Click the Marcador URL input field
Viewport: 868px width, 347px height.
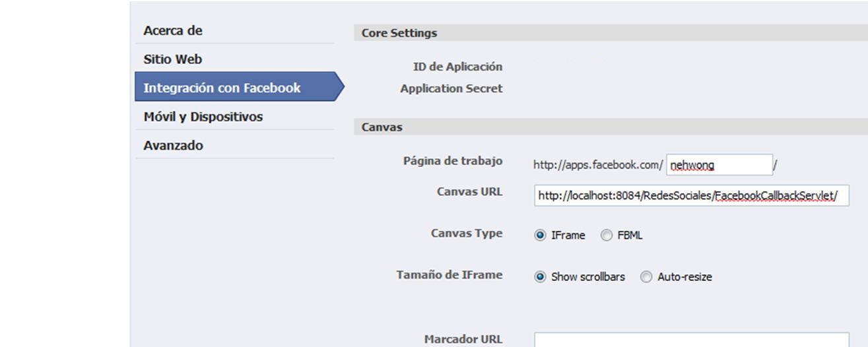[692, 340]
